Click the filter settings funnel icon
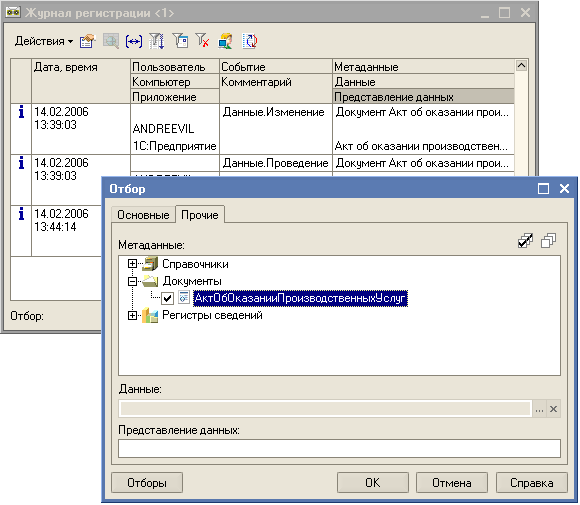This screenshot has height=505, width=580. (x=180, y=41)
